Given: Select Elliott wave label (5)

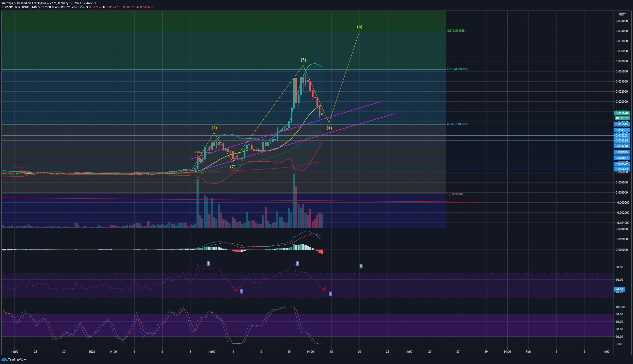Looking at the screenshot, I should point(360,27).
